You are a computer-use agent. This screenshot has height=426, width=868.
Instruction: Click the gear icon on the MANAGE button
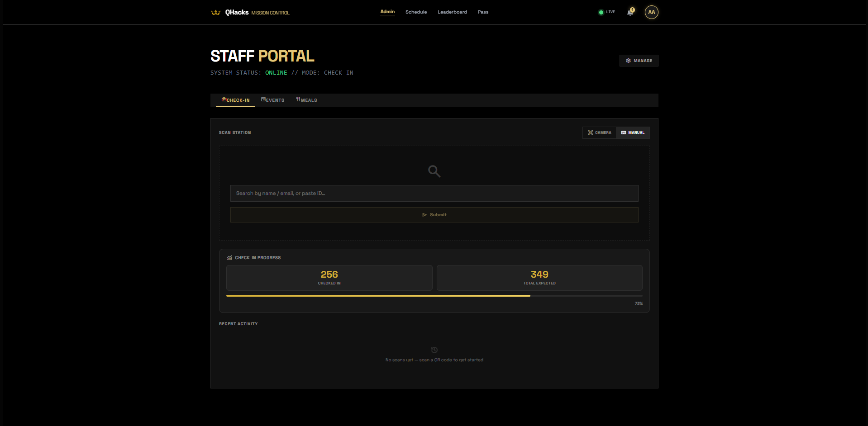(x=628, y=60)
